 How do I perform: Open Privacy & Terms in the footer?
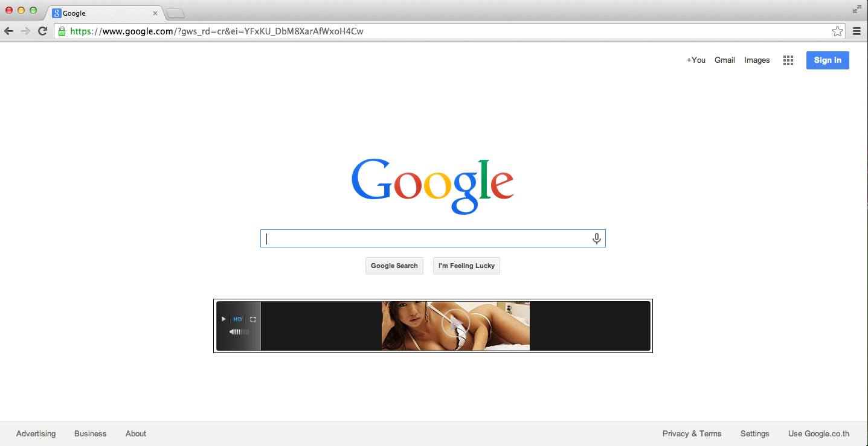pos(692,434)
